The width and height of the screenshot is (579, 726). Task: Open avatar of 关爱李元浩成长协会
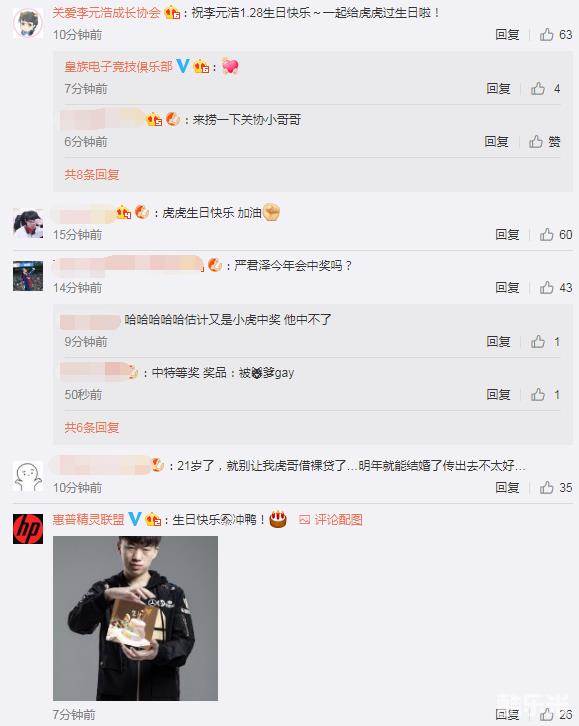28,23
